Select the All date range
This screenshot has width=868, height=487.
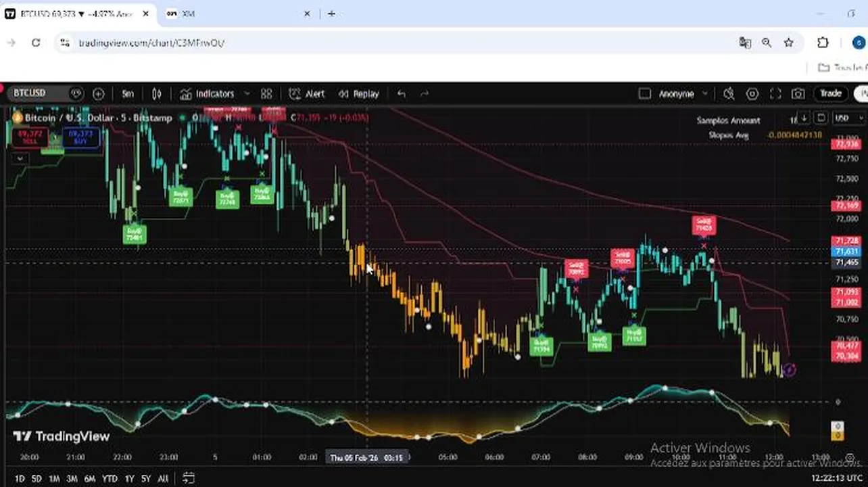(163, 478)
